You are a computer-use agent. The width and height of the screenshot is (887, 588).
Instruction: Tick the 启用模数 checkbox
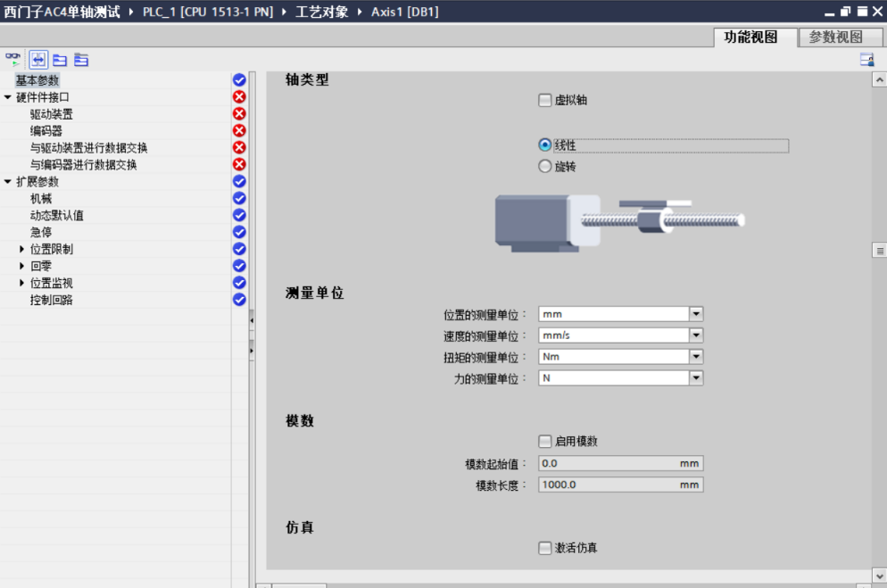(545, 441)
